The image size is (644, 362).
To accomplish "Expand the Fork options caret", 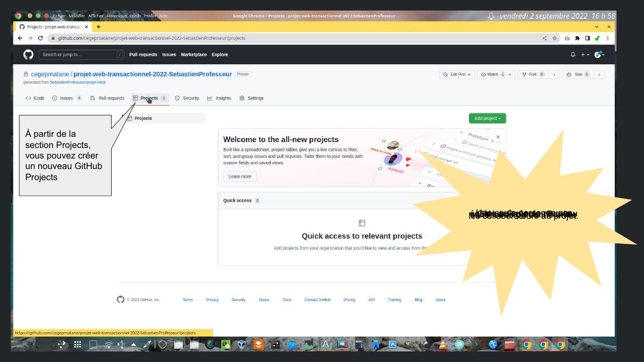I will (554, 74).
